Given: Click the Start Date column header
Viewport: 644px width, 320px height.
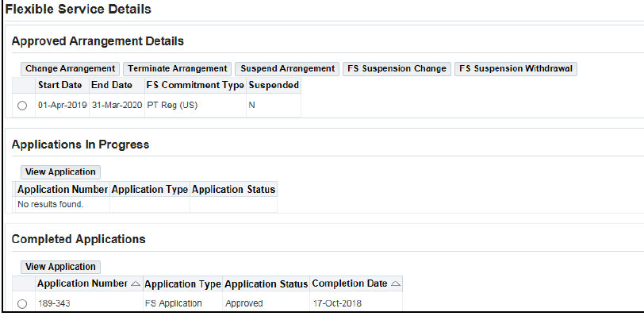Looking at the screenshot, I should click(59, 85).
